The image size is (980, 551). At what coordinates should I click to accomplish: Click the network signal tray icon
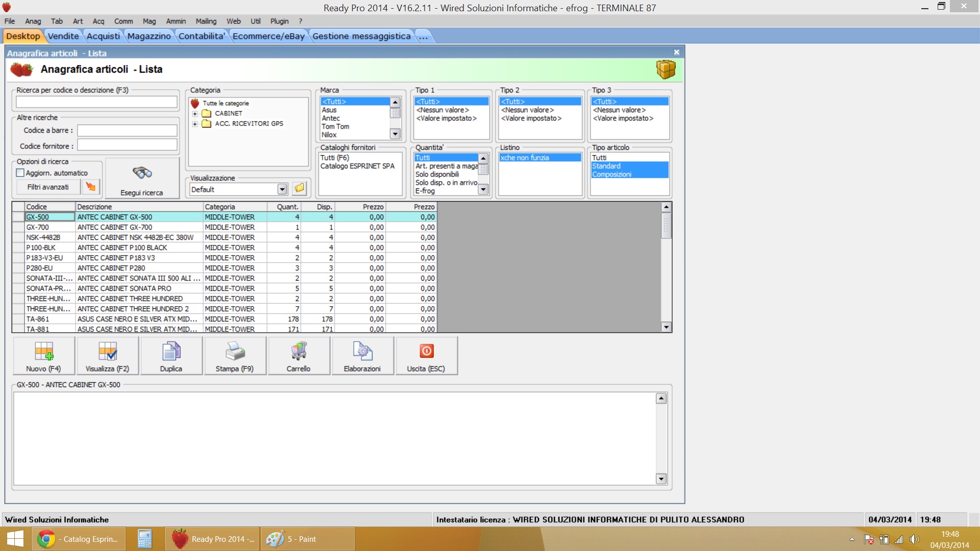[x=899, y=539]
